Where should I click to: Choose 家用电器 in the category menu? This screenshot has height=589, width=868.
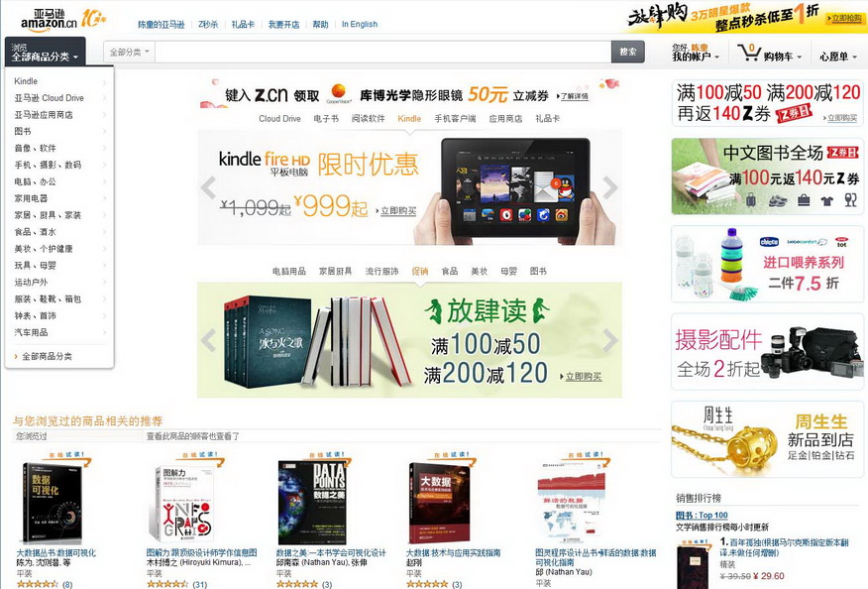point(31,198)
